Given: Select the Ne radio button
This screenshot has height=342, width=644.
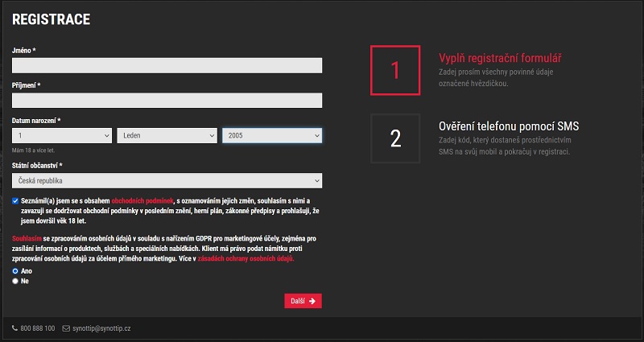Looking at the screenshot, I should (x=15, y=281).
